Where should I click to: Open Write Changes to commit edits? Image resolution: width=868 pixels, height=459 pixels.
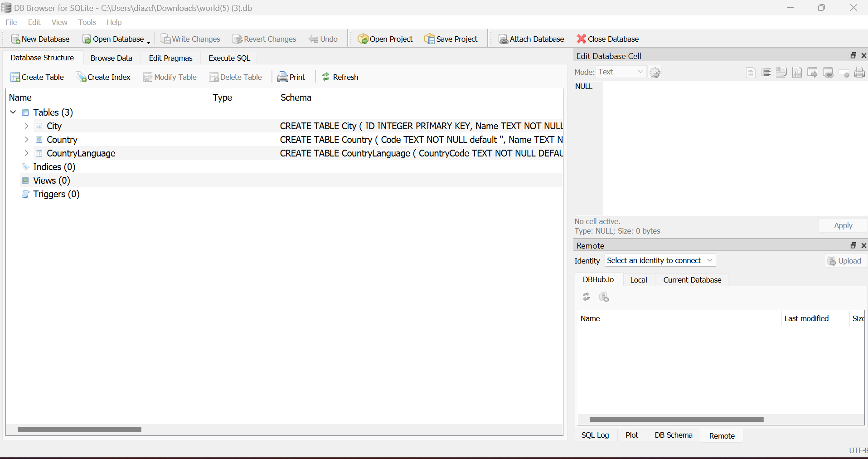click(190, 39)
